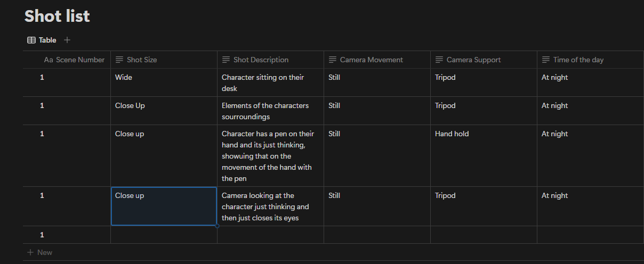Select scene number '1' in the Wide row

[67, 82]
